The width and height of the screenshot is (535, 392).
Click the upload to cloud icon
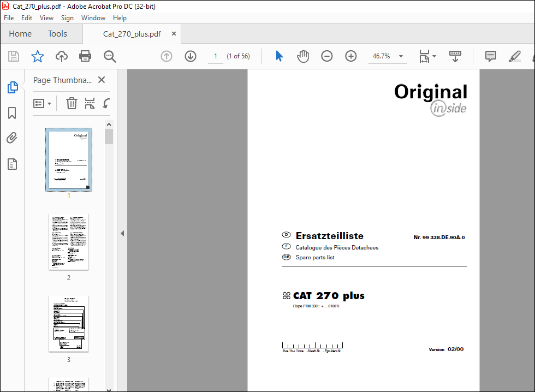pos(61,56)
